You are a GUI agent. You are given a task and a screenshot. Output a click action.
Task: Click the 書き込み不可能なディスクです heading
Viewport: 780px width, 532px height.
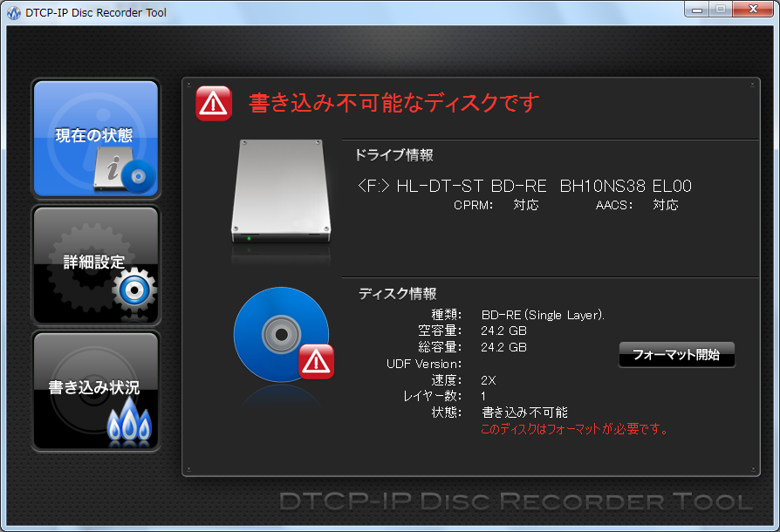point(394,103)
